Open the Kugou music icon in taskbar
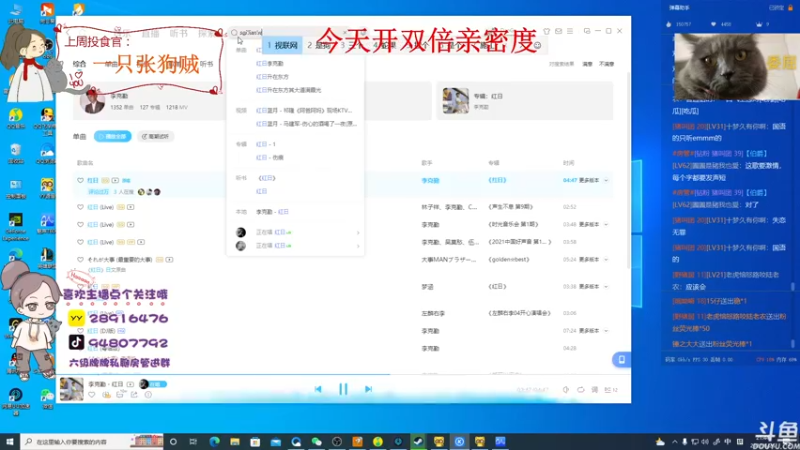This screenshot has height=450, width=800. point(459,441)
